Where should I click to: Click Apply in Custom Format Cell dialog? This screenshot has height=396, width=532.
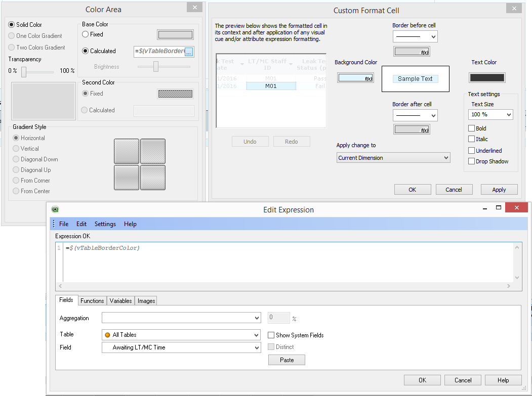point(499,190)
